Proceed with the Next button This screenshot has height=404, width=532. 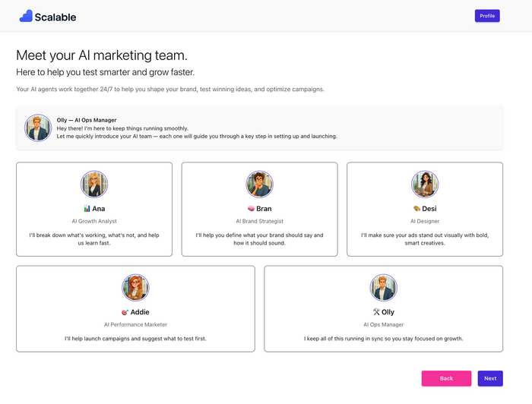click(x=490, y=378)
